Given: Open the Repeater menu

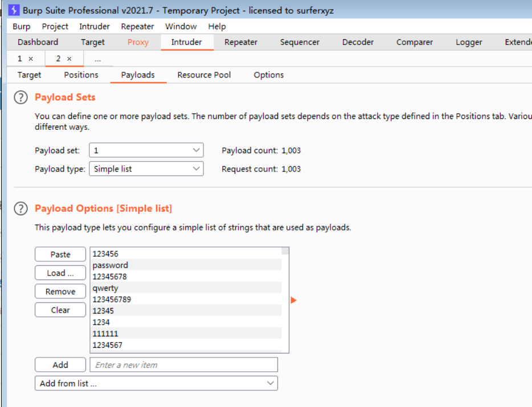Looking at the screenshot, I should pos(137,26).
